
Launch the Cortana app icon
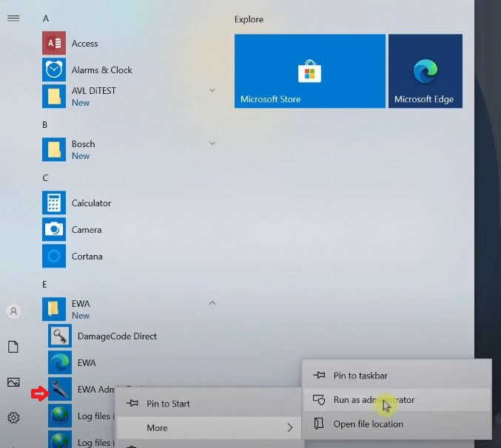tap(54, 256)
